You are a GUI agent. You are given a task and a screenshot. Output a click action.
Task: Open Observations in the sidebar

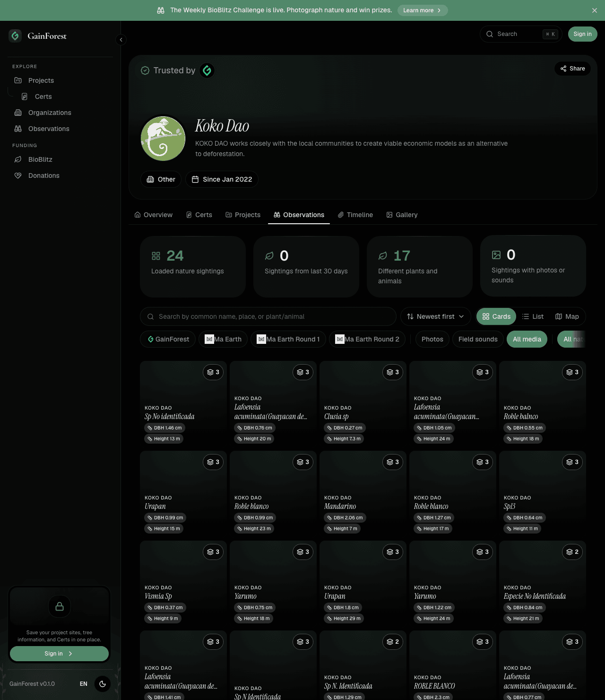(x=49, y=129)
